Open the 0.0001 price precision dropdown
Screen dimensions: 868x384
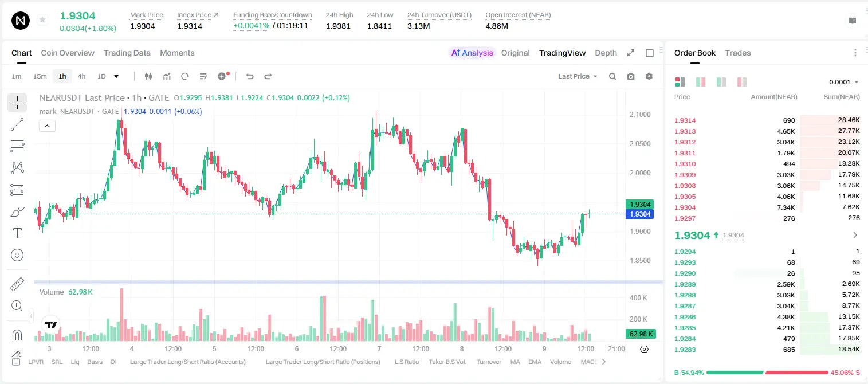(844, 82)
